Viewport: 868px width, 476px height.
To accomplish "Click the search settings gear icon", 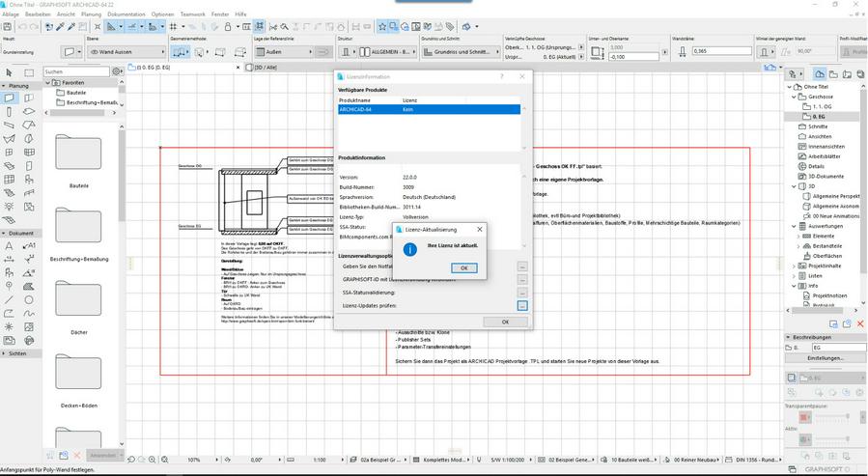I will [116, 71].
